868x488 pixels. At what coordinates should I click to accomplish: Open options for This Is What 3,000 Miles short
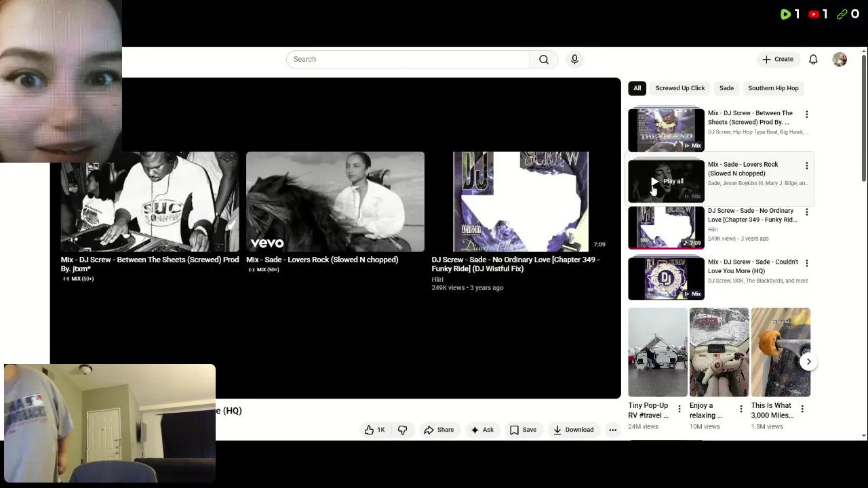coord(802,409)
